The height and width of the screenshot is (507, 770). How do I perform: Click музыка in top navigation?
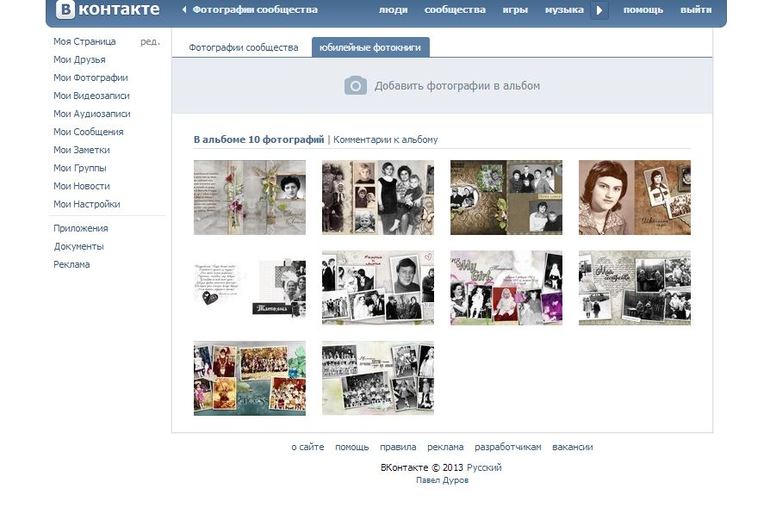pos(564,10)
